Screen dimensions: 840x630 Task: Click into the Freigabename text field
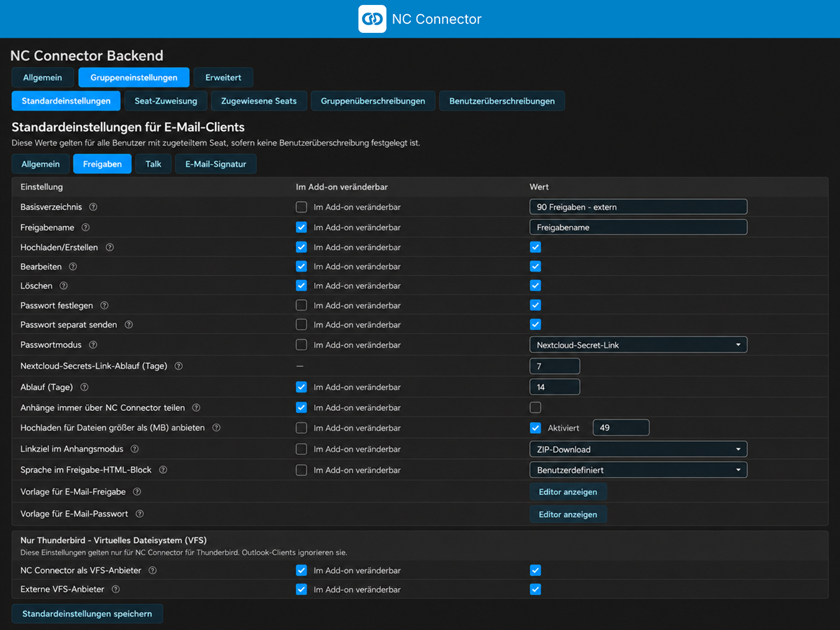pyautogui.click(x=638, y=227)
